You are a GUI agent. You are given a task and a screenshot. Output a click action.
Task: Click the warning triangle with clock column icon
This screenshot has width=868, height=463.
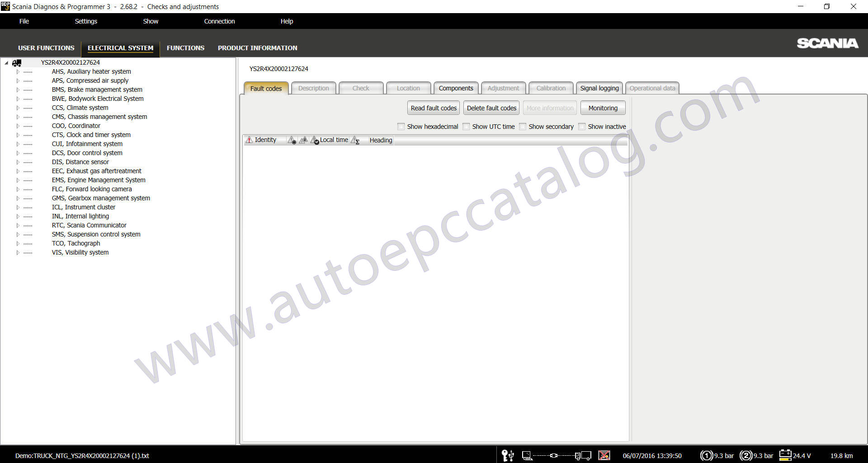(315, 140)
